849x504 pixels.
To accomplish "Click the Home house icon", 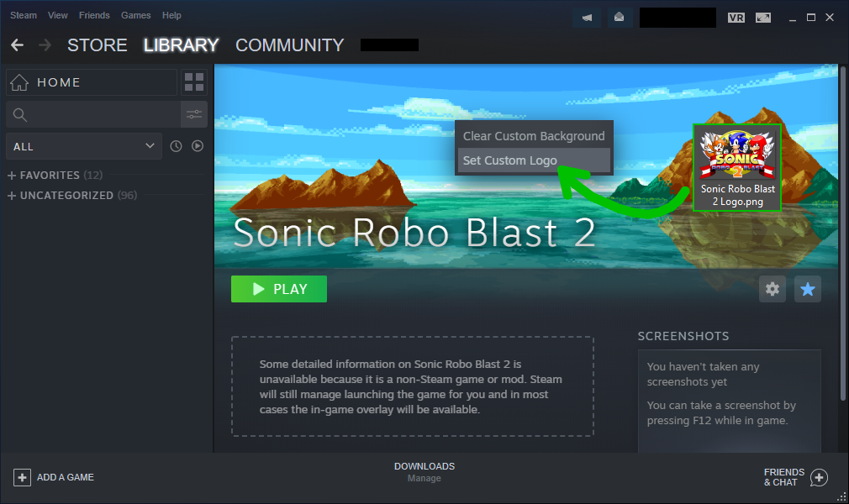I will tap(19, 82).
